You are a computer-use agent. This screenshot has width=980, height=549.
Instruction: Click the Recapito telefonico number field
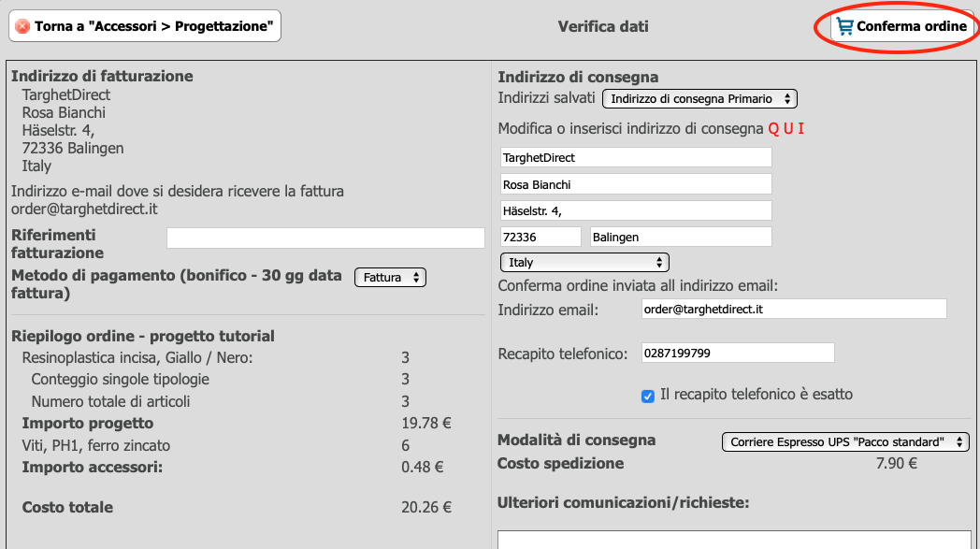point(738,353)
